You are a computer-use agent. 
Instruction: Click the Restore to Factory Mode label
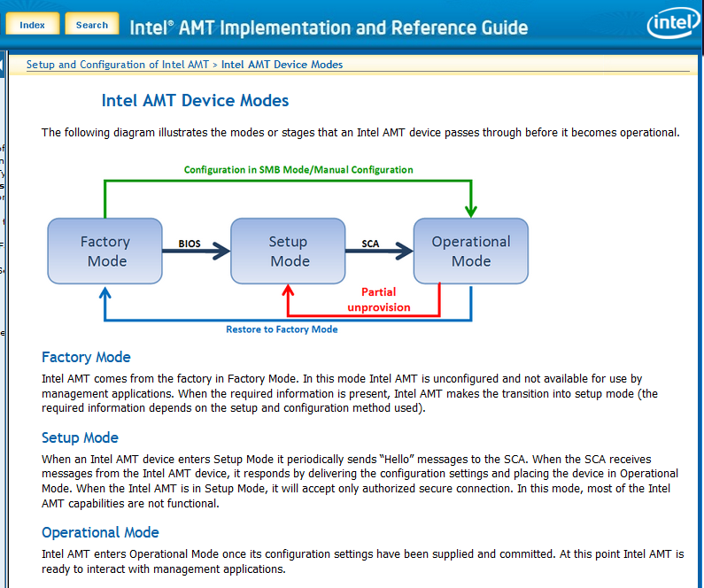pos(282,329)
